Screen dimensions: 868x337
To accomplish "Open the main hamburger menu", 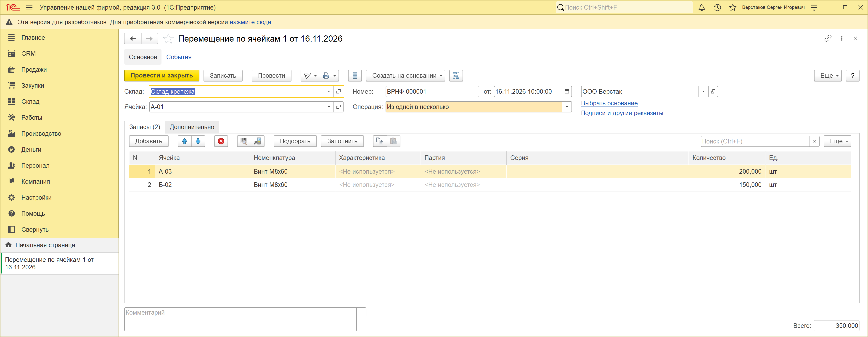I will (x=29, y=7).
